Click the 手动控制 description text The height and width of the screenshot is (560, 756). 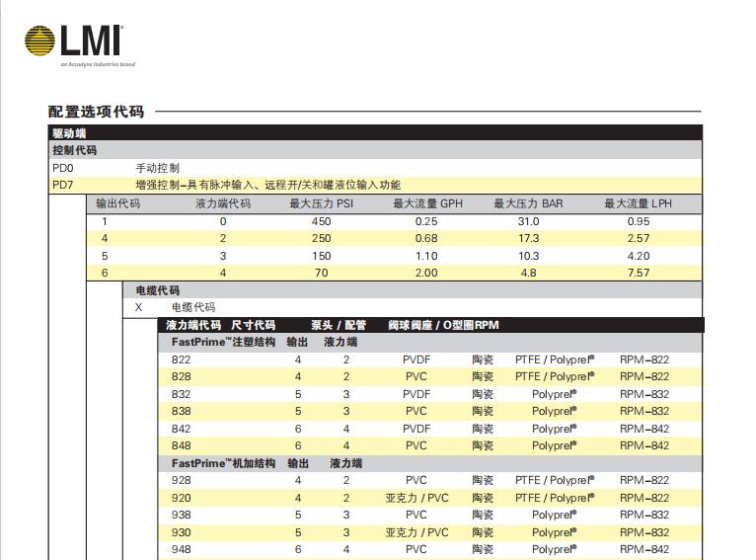[x=157, y=168]
